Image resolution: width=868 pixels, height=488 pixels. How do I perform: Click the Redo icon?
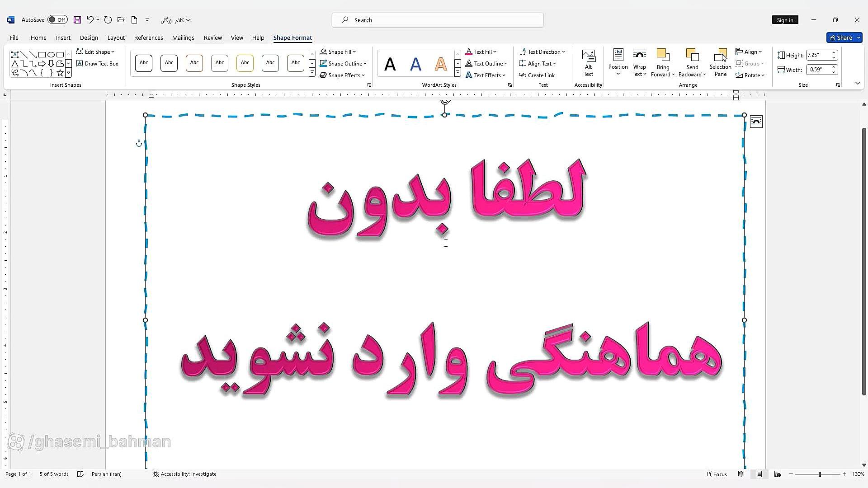(108, 20)
